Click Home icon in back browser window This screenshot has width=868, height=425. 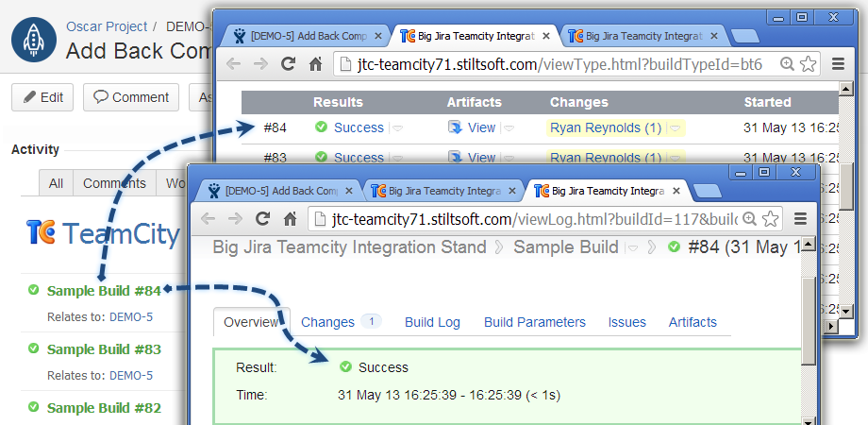tap(315, 63)
